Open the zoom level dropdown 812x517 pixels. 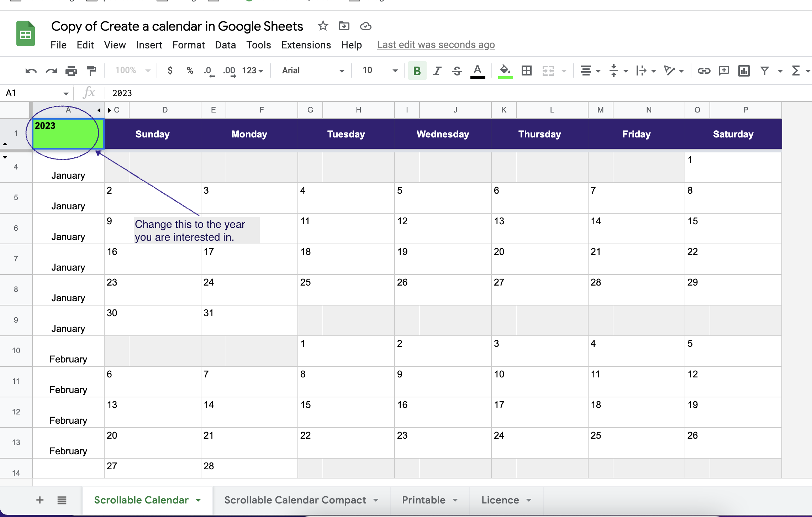[x=132, y=70]
